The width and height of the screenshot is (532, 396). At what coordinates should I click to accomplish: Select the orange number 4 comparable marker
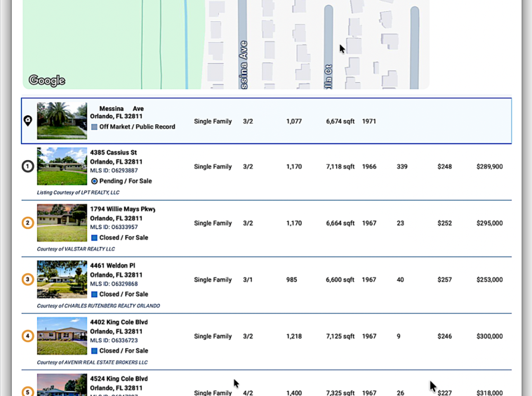(27, 336)
